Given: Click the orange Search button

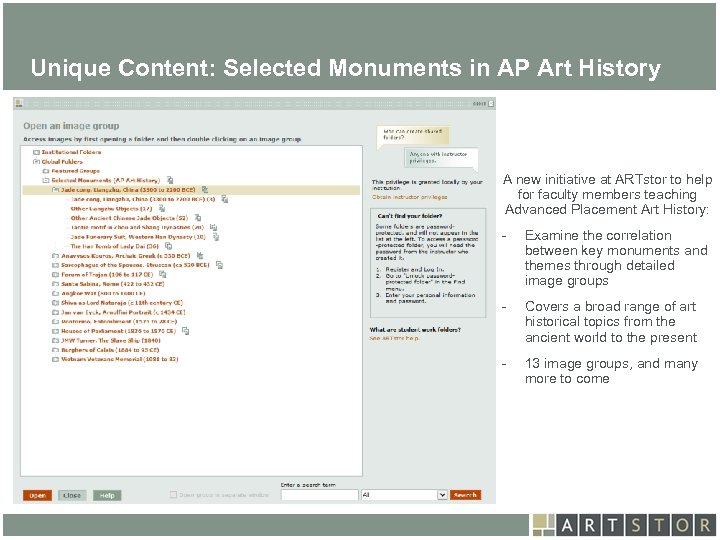Looking at the screenshot, I should 465,494.
